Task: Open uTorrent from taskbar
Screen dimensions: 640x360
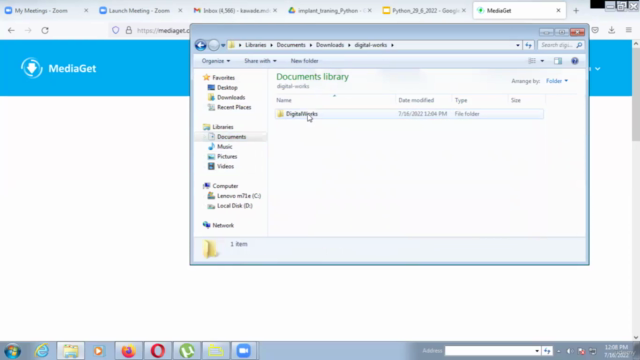Action: pyautogui.click(x=187, y=351)
